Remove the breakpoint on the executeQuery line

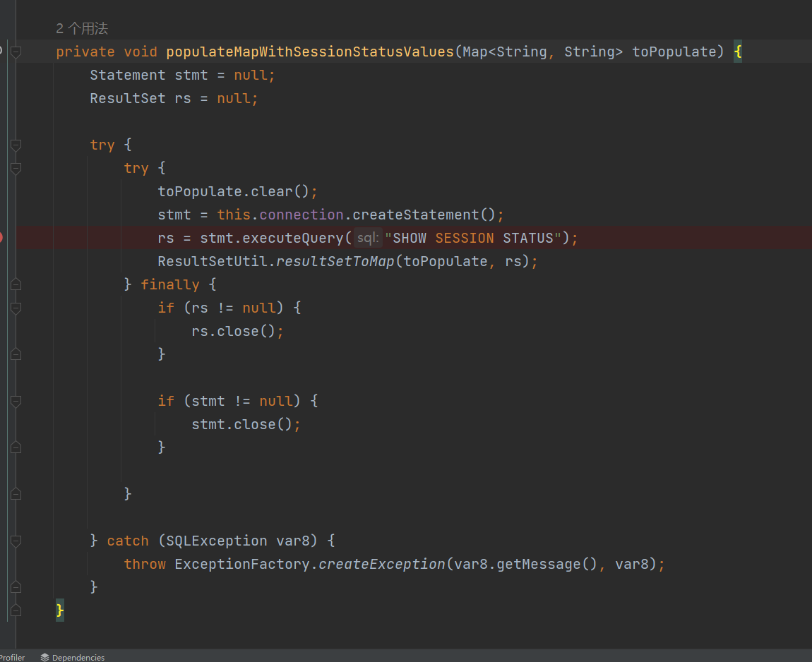[x=2, y=238]
